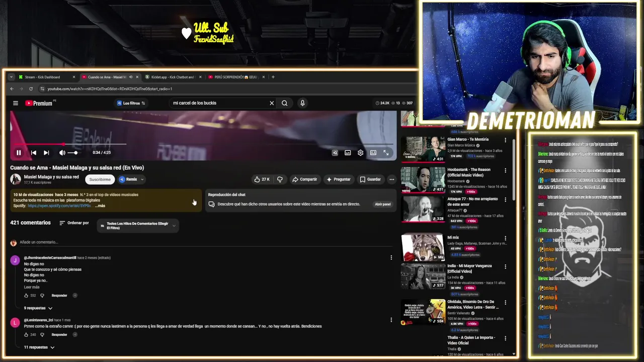644x362 pixels.
Task: Open options menu for JhomiracelesteCarrascalmantill comment
Action: coord(391,258)
